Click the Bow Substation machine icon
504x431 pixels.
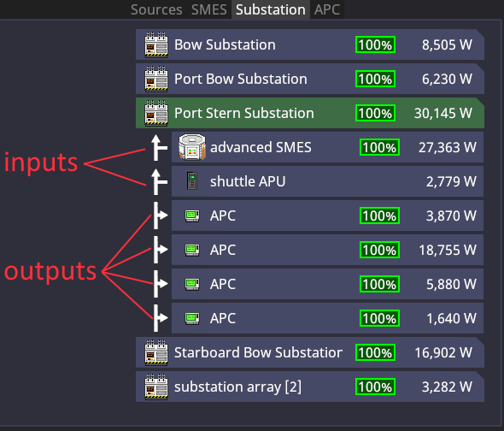(156, 44)
